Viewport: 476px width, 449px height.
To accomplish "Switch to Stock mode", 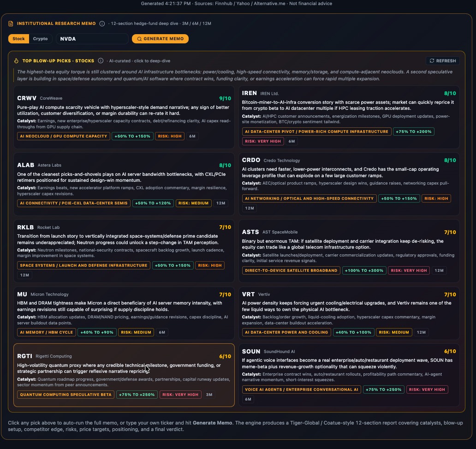I will click(x=18, y=39).
